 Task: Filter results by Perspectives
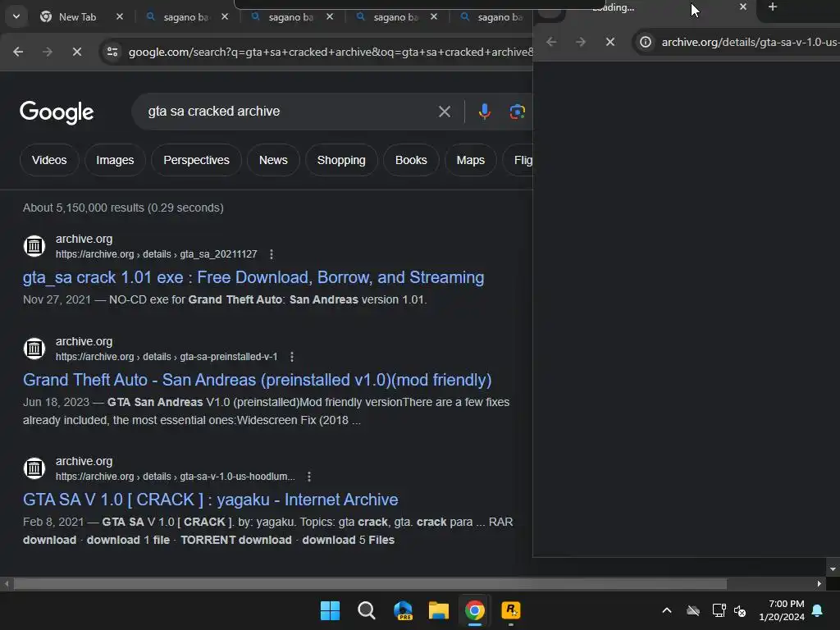click(196, 160)
